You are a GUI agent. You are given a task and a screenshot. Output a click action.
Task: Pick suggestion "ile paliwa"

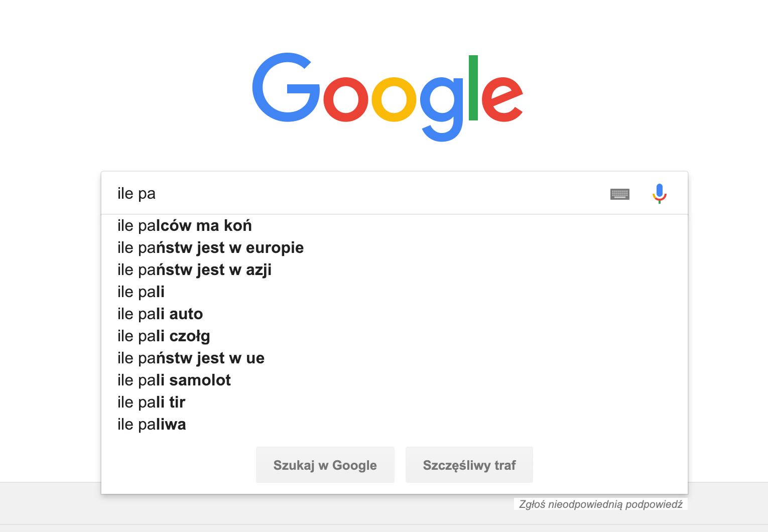(x=152, y=425)
